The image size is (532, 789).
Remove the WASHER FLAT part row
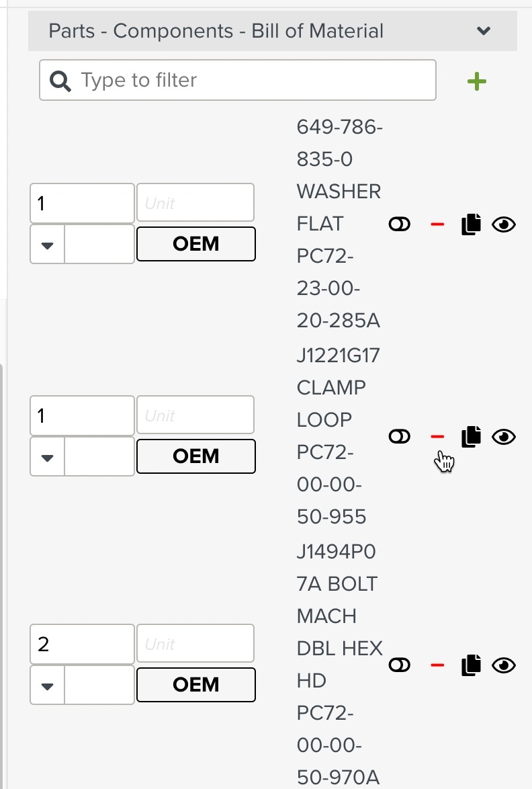coord(438,224)
